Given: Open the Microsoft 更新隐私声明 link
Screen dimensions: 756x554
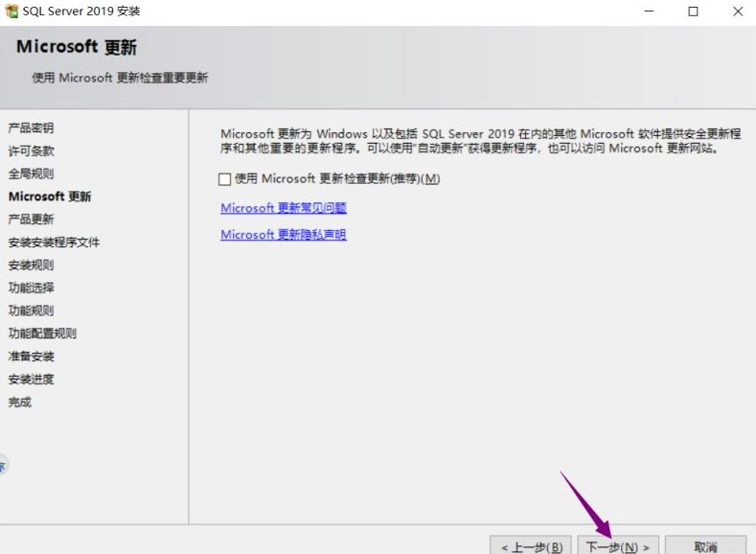Looking at the screenshot, I should point(283,235).
